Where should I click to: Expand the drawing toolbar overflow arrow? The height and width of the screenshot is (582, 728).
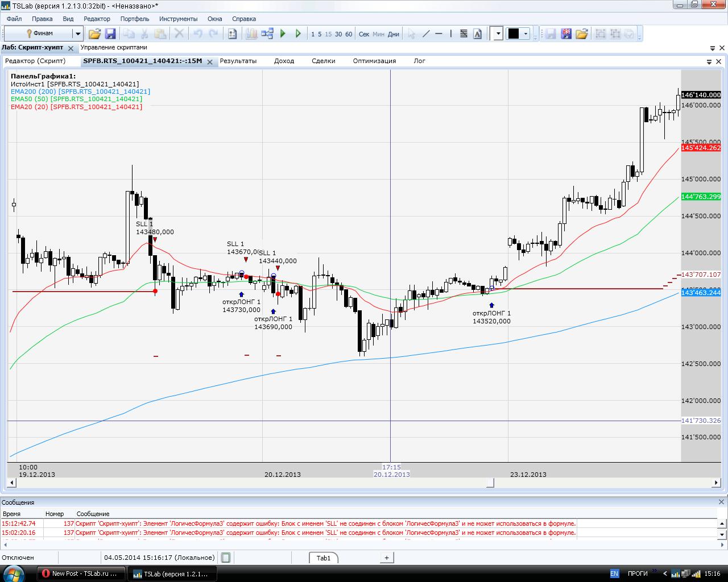[534, 34]
